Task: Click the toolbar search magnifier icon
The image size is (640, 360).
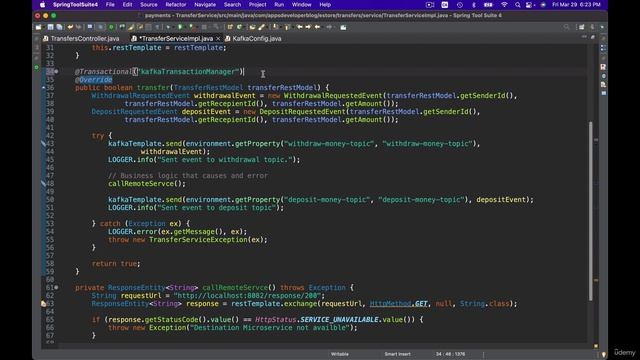Action: point(567,27)
